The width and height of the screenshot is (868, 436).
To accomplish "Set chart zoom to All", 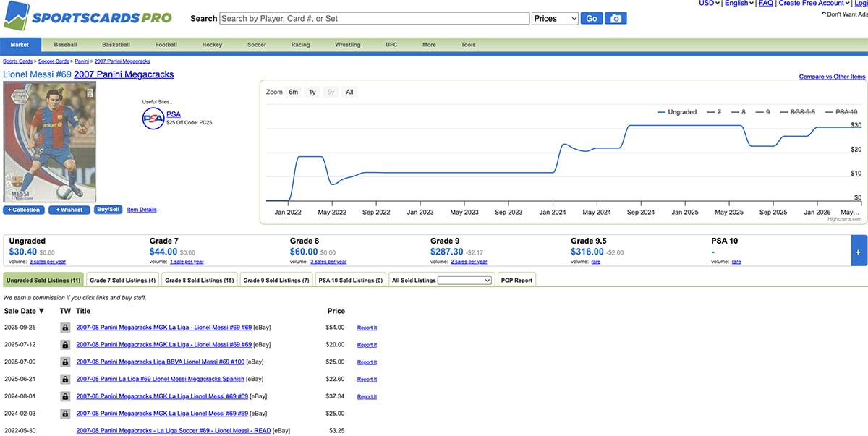I will 349,92.
